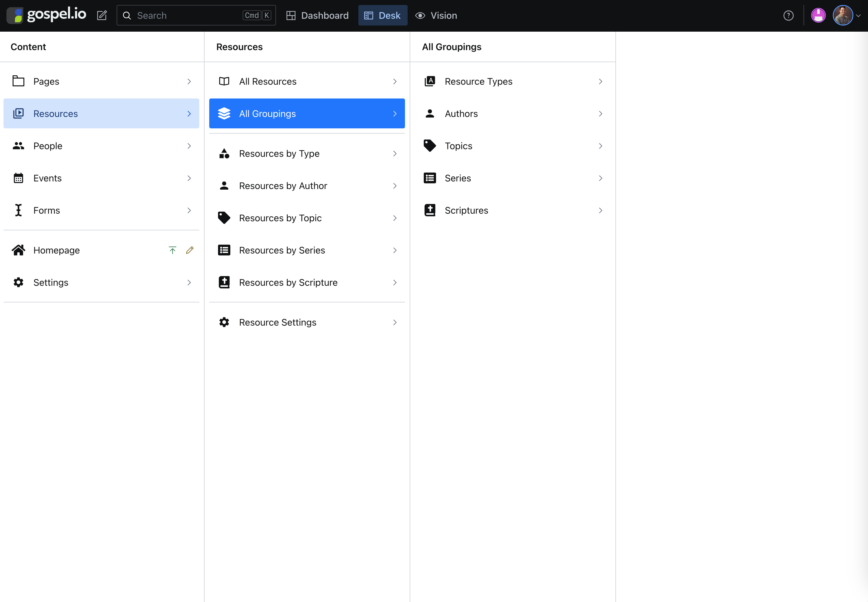The width and height of the screenshot is (868, 602).
Task: Click the Scriptures bible icon
Action: pyautogui.click(x=430, y=210)
